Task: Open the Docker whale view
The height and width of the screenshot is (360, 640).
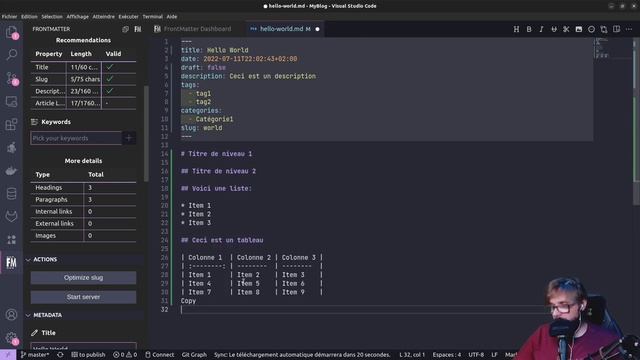Action: pos(11,171)
